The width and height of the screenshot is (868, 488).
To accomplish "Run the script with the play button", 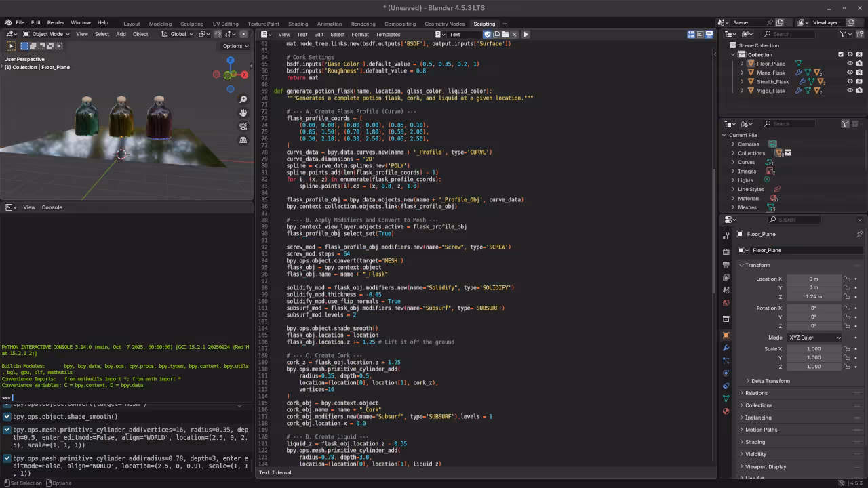I will pos(526,34).
